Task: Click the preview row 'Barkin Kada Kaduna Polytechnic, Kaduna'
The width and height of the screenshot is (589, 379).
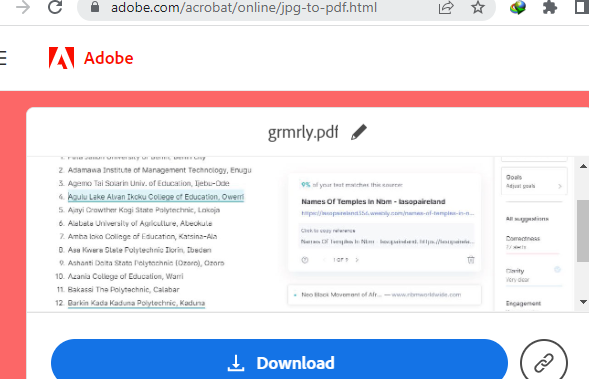Action: pyautogui.click(x=136, y=303)
